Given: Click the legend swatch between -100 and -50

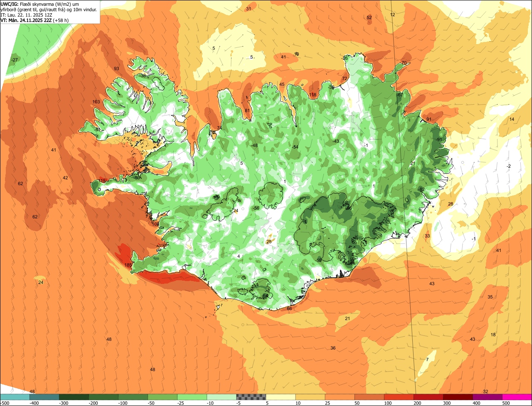Looking at the screenshot, I should 133,397.
